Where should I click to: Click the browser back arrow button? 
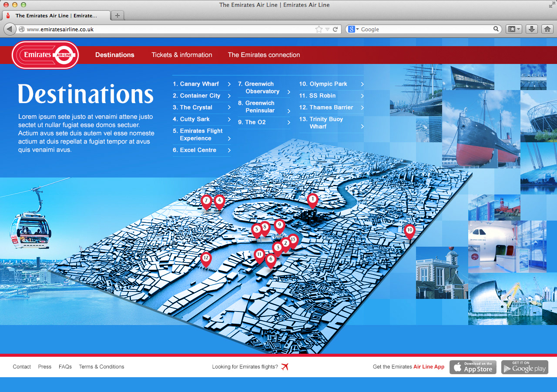[x=10, y=29]
